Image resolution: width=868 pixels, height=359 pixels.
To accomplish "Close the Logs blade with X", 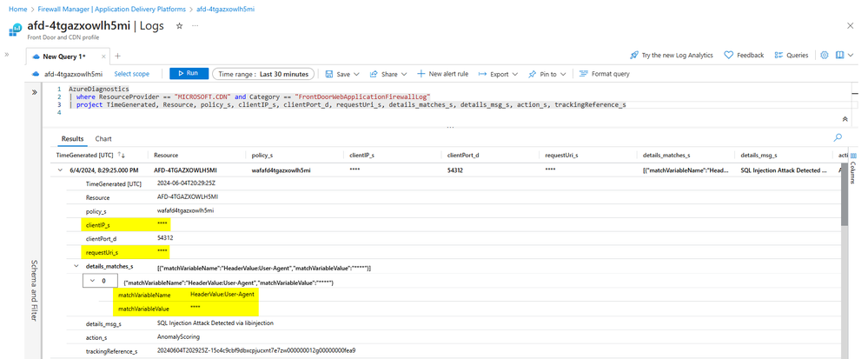I will 851,25.
